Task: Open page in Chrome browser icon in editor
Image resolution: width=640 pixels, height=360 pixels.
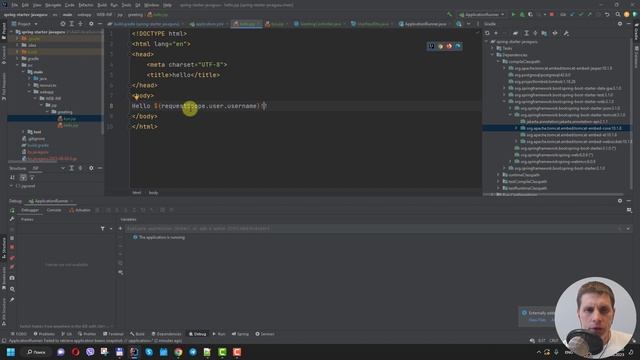Action: coord(440,46)
